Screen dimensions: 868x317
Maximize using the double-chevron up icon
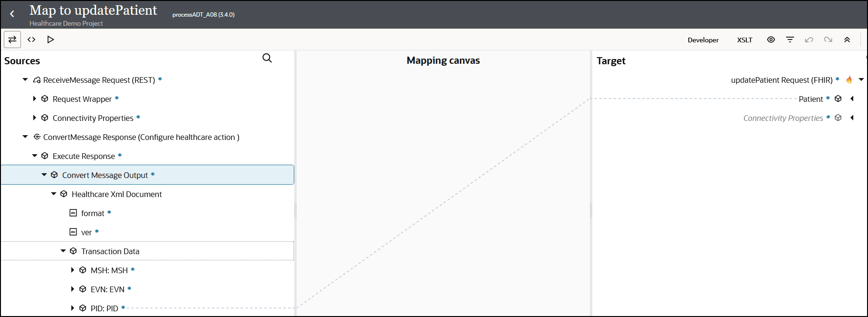pyautogui.click(x=847, y=40)
